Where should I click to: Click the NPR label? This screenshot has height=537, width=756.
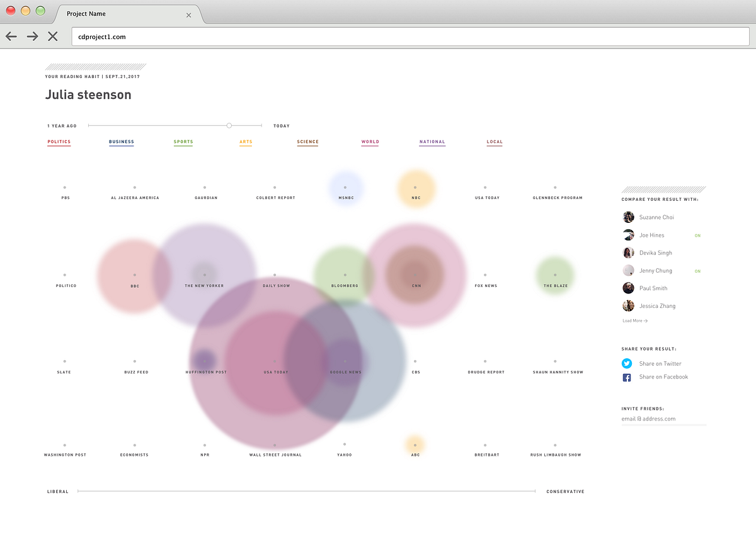click(205, 455)
